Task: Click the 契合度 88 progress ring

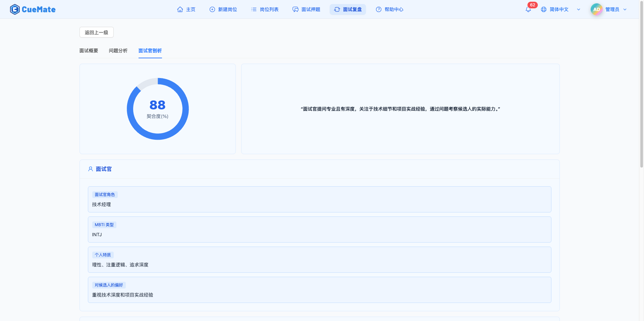Action: tap(157, 109)
